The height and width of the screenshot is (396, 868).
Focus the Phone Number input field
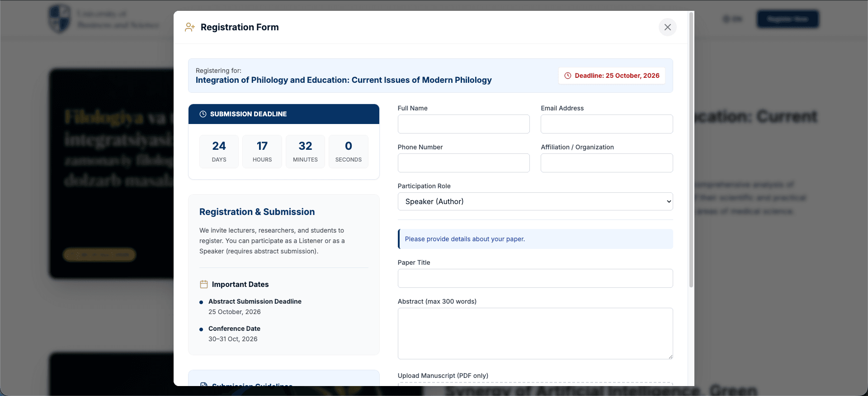(463, 163)
